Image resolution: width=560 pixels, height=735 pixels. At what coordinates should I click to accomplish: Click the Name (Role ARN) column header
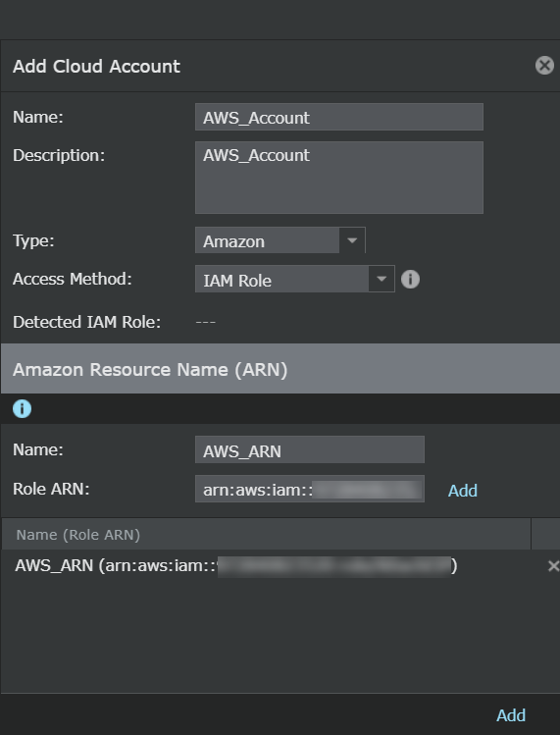point(266,535)
